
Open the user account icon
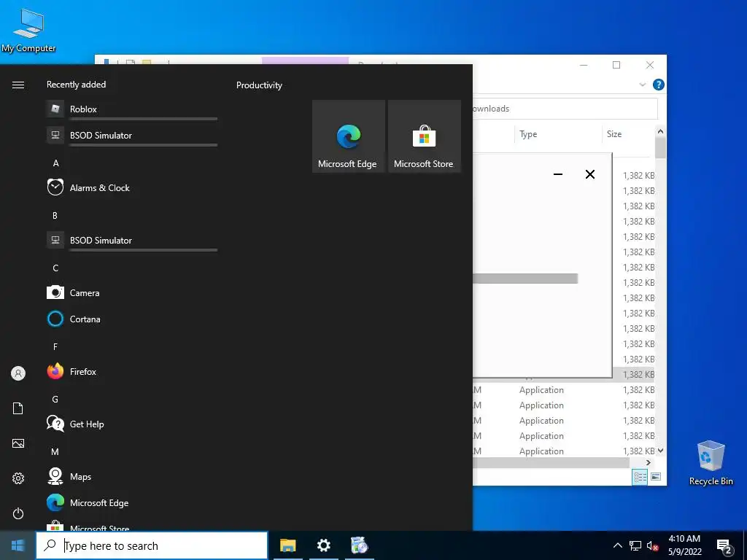(18, 373)
